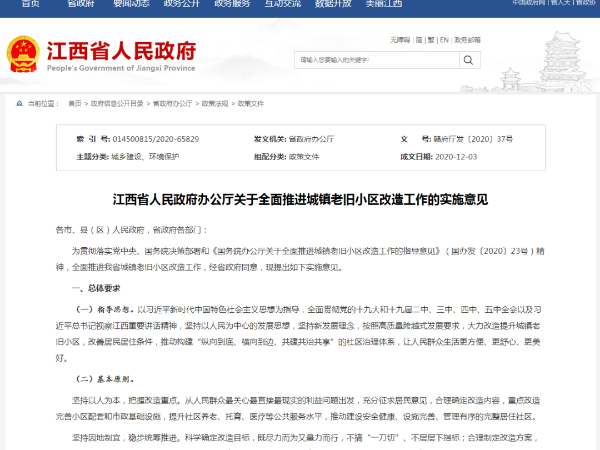Click the national emblem logo
Viewport: 600px width, 450px height.
tap(23, 54)
